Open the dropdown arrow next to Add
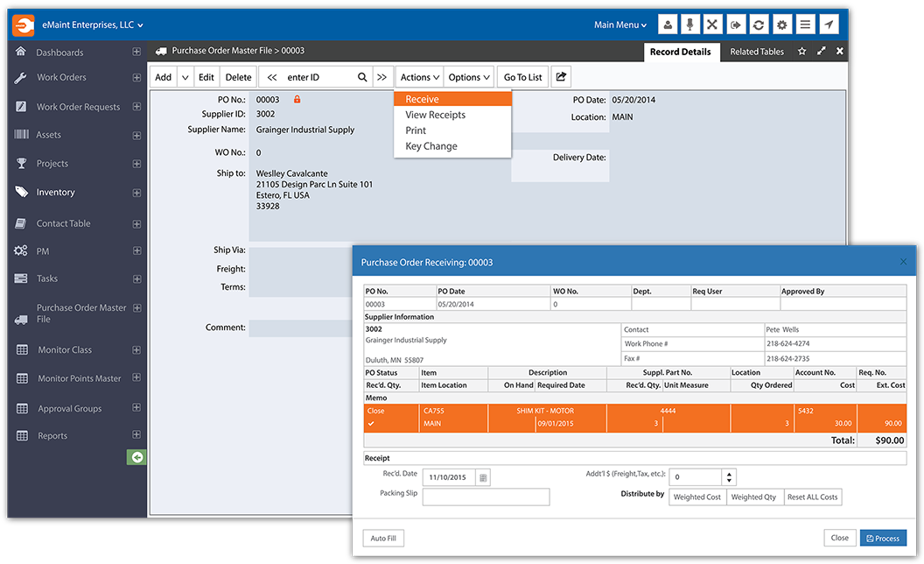 [185, 77]
